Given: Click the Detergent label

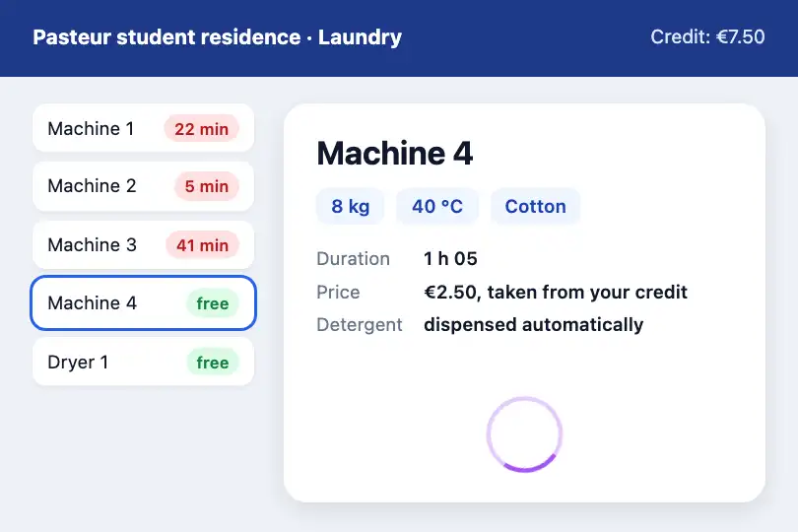Looking at the screenshot, I should (360, 325).
